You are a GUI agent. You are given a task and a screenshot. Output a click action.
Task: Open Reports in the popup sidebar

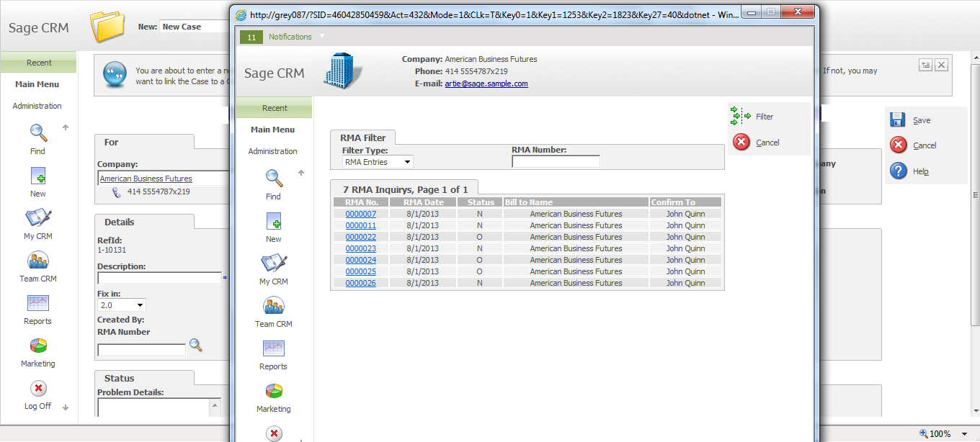(x=274, y=348)
